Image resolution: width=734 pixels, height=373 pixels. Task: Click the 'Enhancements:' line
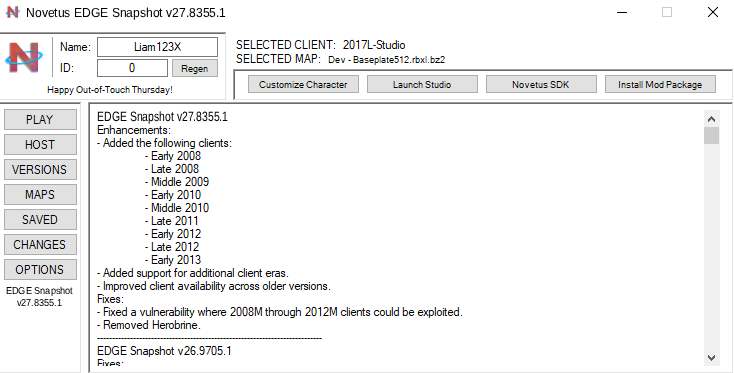(x=134, y=130)
